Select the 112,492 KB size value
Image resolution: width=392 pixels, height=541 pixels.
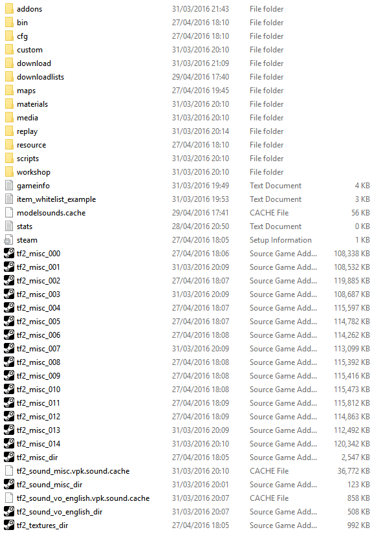point(352,430)
